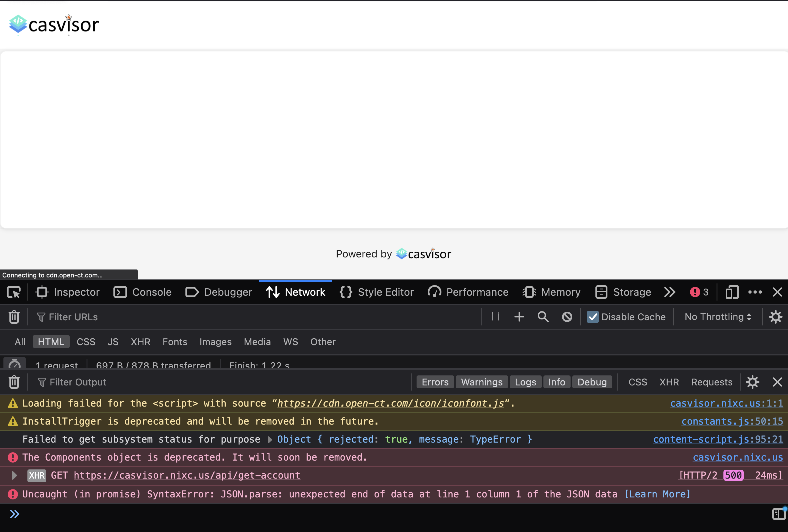
Task: Click the footer casvisor logo
Action: coord(423,254)
